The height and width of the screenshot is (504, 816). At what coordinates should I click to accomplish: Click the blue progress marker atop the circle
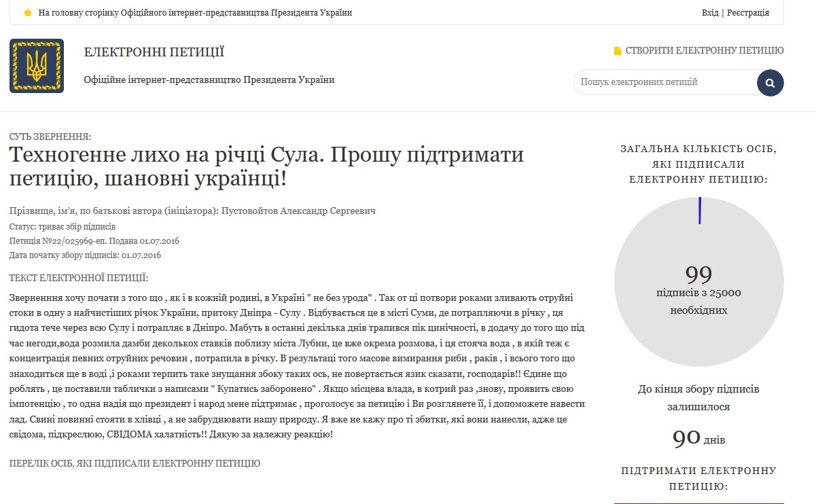tap(699, 210)
